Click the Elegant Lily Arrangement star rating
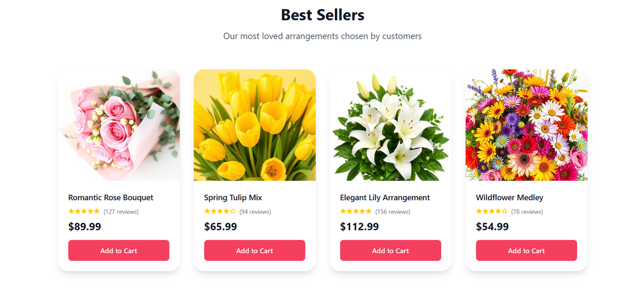 [355, 211]
